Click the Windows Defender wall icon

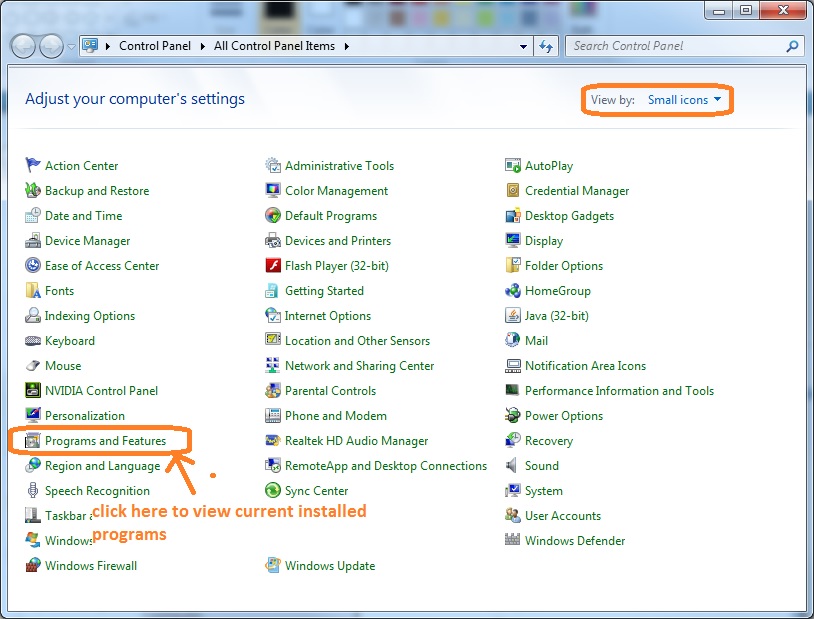coord(513,541)
